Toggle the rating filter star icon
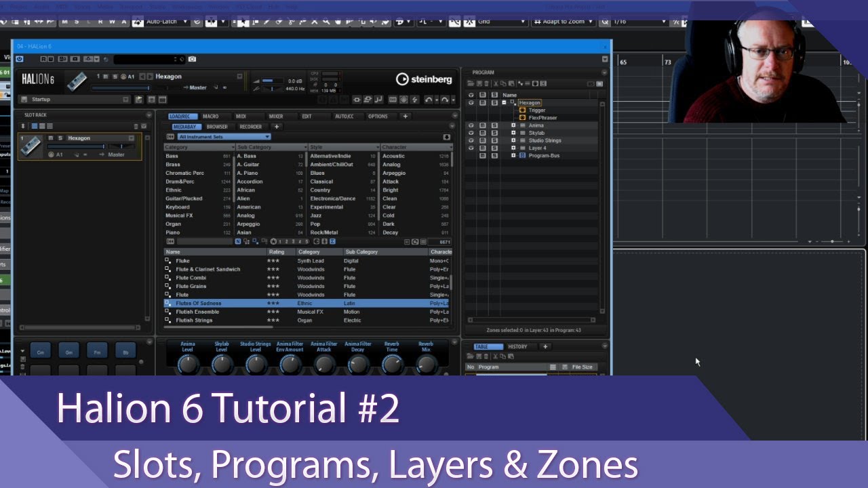 tap(273, 241)
